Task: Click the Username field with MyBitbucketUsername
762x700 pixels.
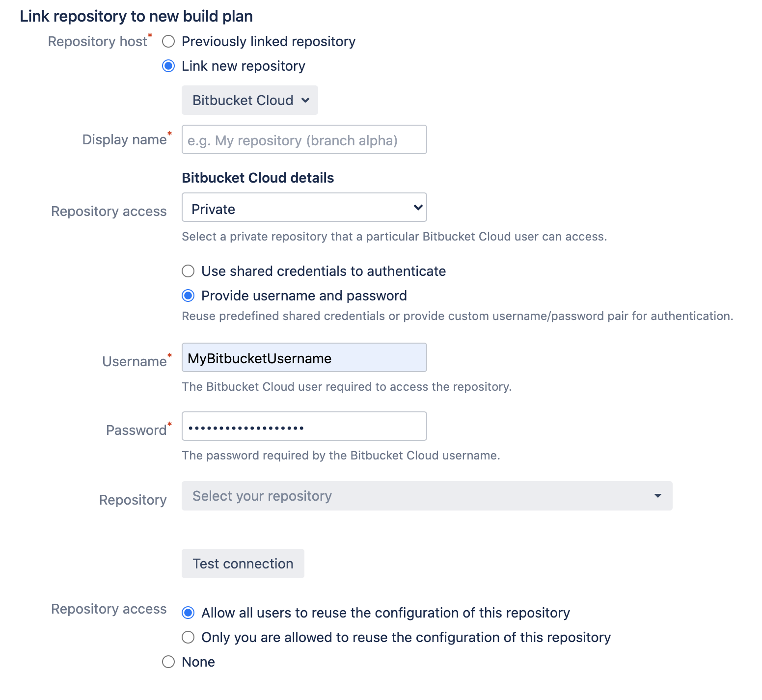Action: coord(304,358)
